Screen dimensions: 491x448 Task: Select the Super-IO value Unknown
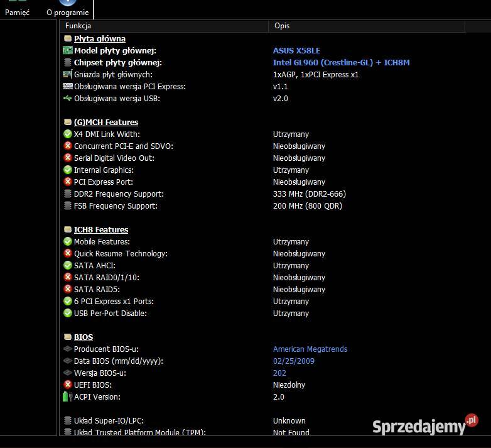[x=289, y=421]
